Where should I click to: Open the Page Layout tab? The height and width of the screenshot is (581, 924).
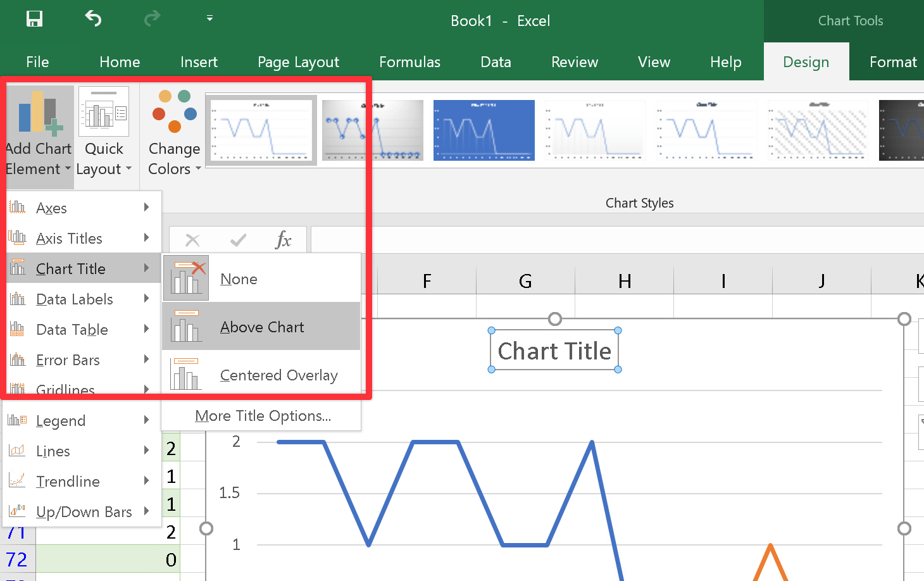tap(298, 62)
